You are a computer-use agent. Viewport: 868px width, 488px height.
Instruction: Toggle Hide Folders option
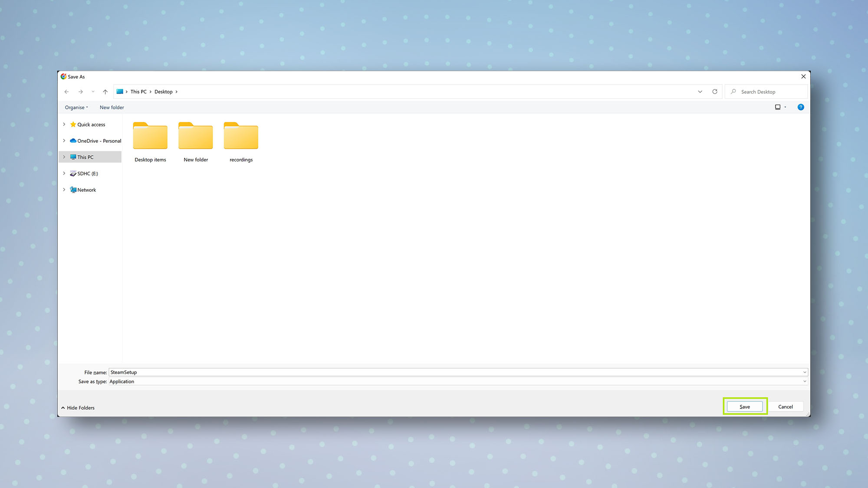point(76,408)
